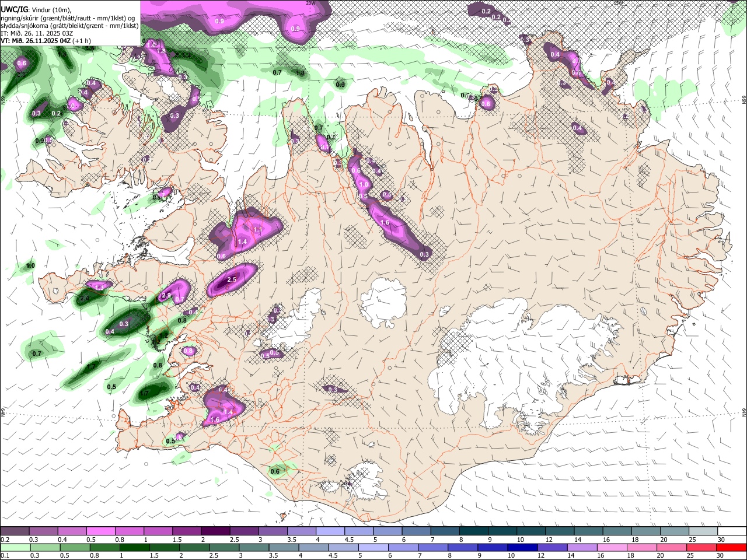Screen dimensions: 747x560
Task: Select the pale grey legend swatch starting at 25
Action: [703, 531]
